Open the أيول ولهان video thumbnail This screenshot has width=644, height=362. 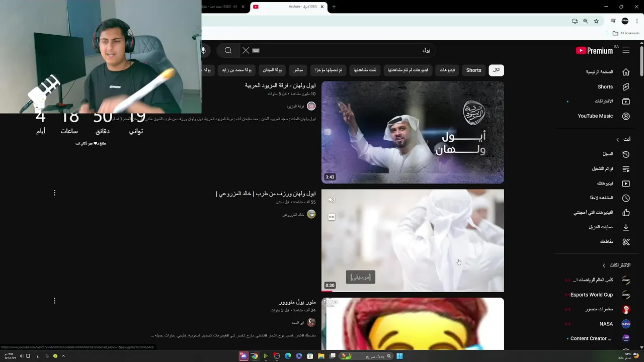pyautogui.click(x=413, y=132)
